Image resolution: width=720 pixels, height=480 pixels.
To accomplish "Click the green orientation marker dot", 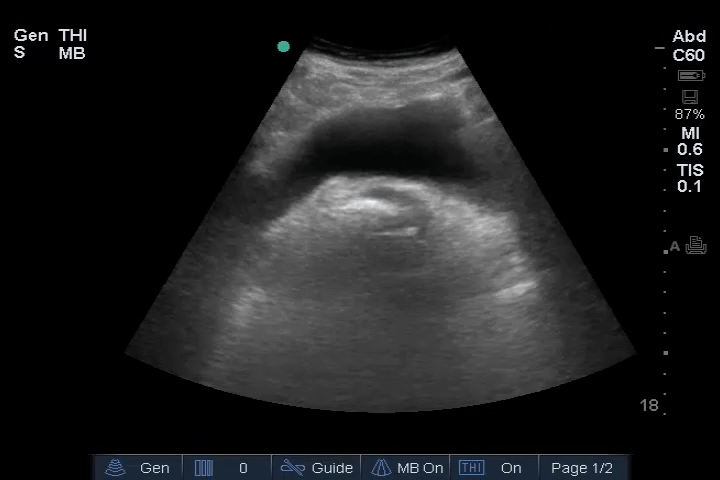I will 283,46.
